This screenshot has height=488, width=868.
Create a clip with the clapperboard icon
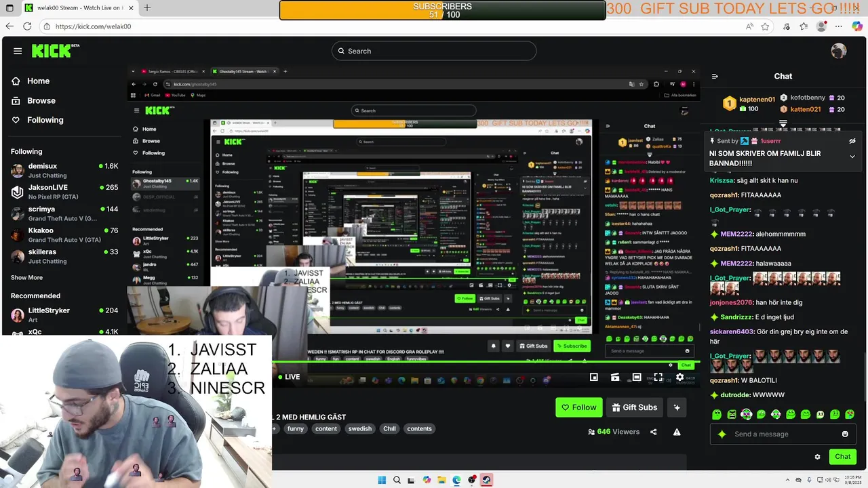(x=615, y=377)
